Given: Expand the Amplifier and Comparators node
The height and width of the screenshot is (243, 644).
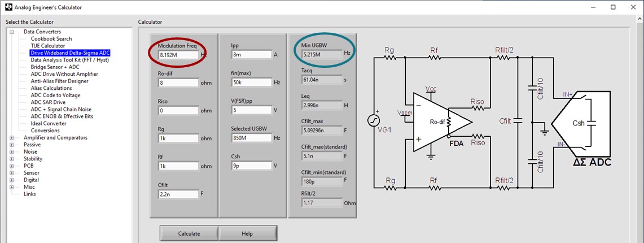Looking at the screenshot, I should coord(11,138).
